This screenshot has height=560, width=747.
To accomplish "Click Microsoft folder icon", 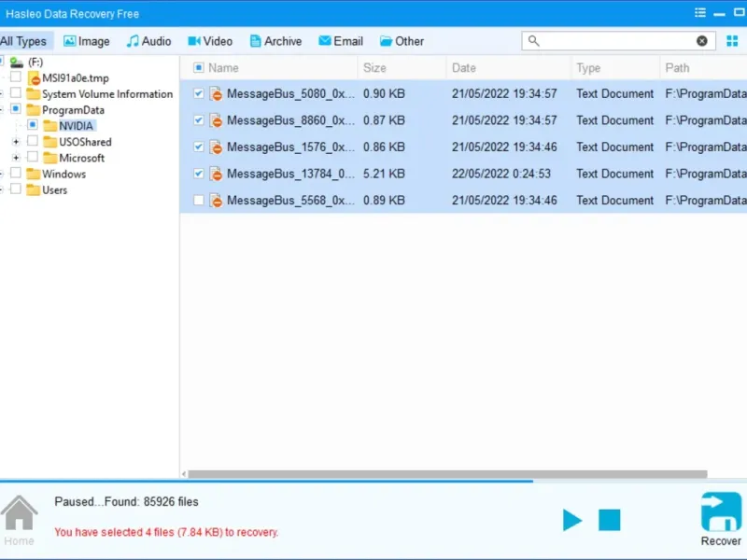I will pyautogui.click(x=50, y=158).
